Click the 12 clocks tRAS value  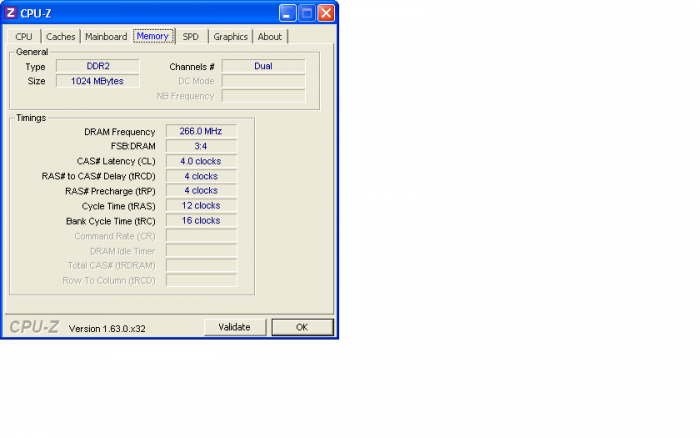pos(201,205)
